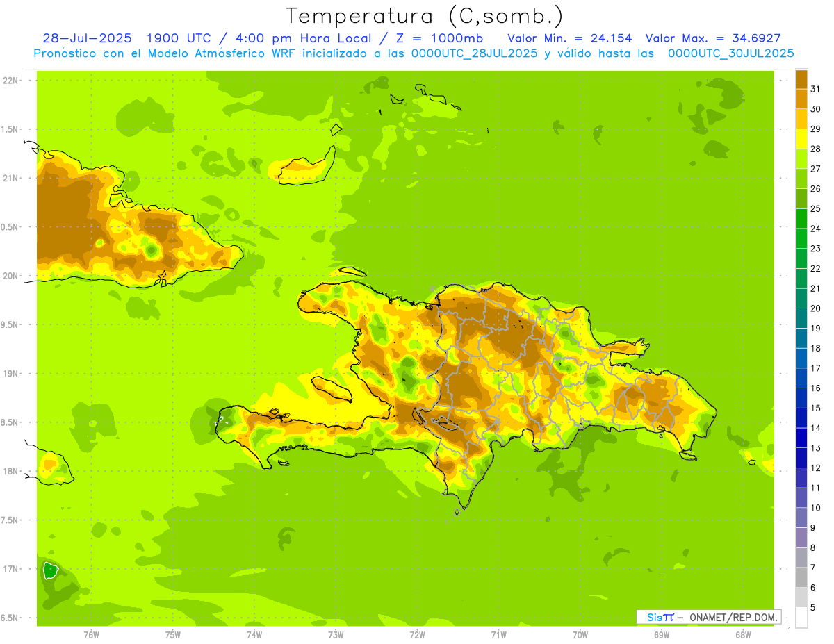The image size is (834, 644).
Task: Click the "74W" longitude axis label
Action: pyautogui.click(x=254, y=634)
